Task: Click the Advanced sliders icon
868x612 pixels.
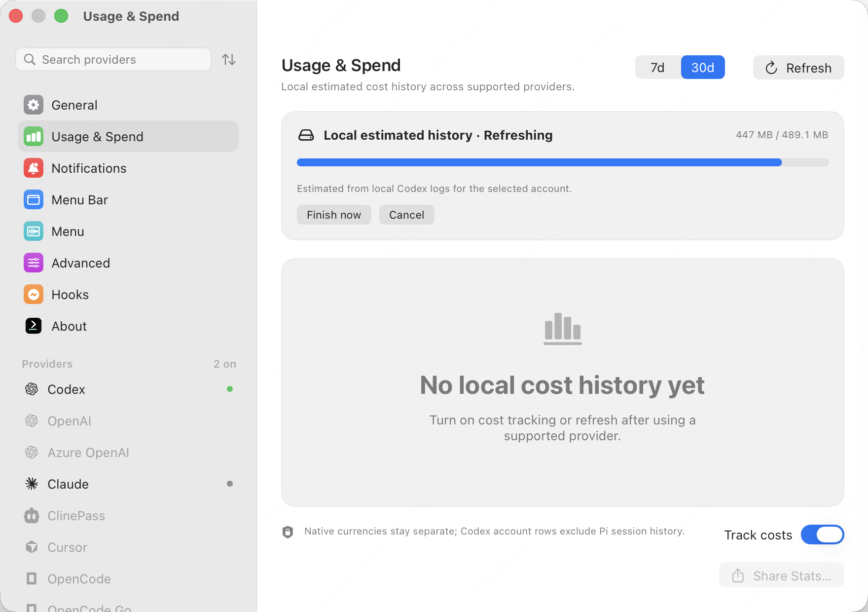Action: pyautogui.click(x=34, y=263)
